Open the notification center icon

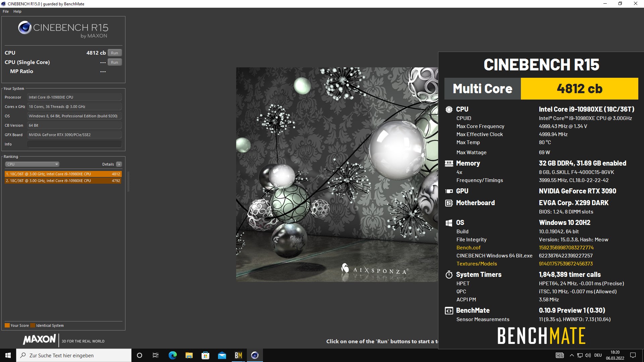[633, 355]
